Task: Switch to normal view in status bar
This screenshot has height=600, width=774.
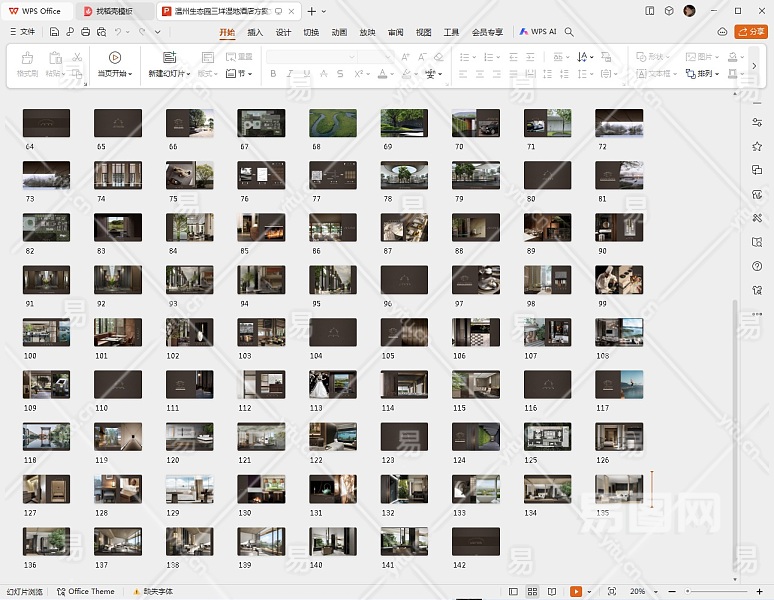Action: (514, 592)
